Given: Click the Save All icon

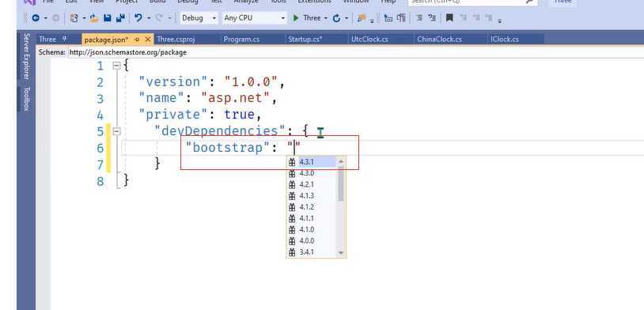Looking at the screenshot, I should pos(121,18).
